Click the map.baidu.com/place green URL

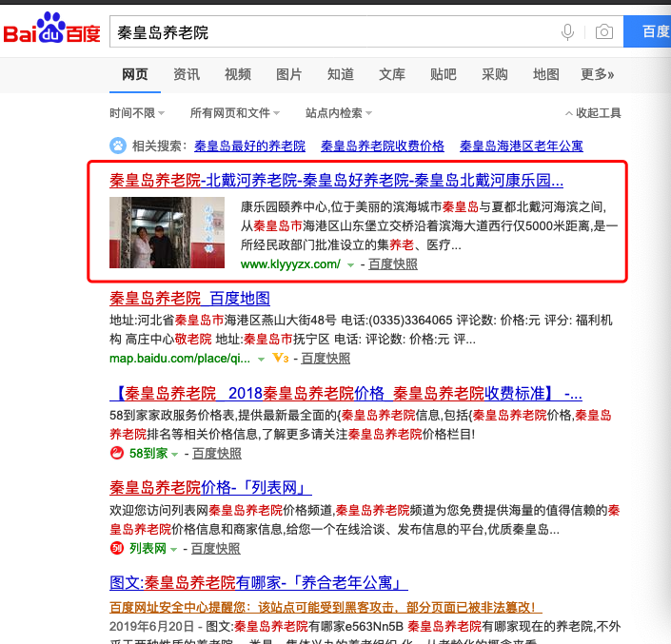(x=180, y=359)
